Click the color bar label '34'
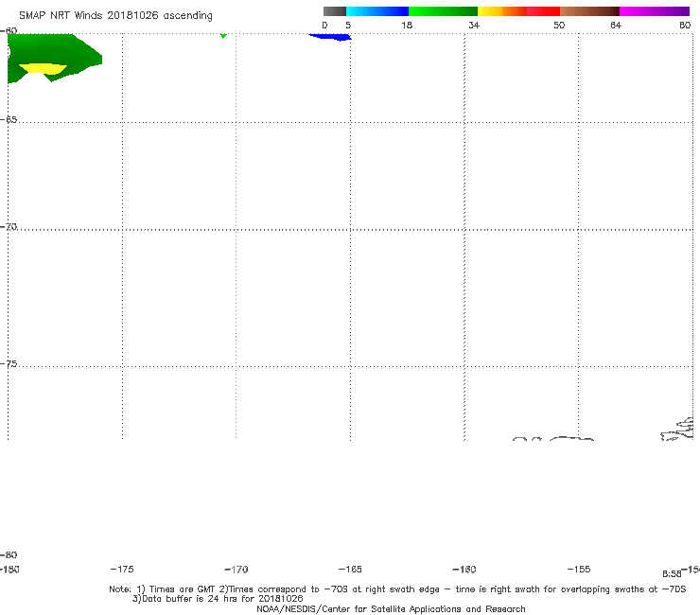Image resolution: width=700 pixels, height=615 pixels. pyautogui.click(x=474, y=25)
